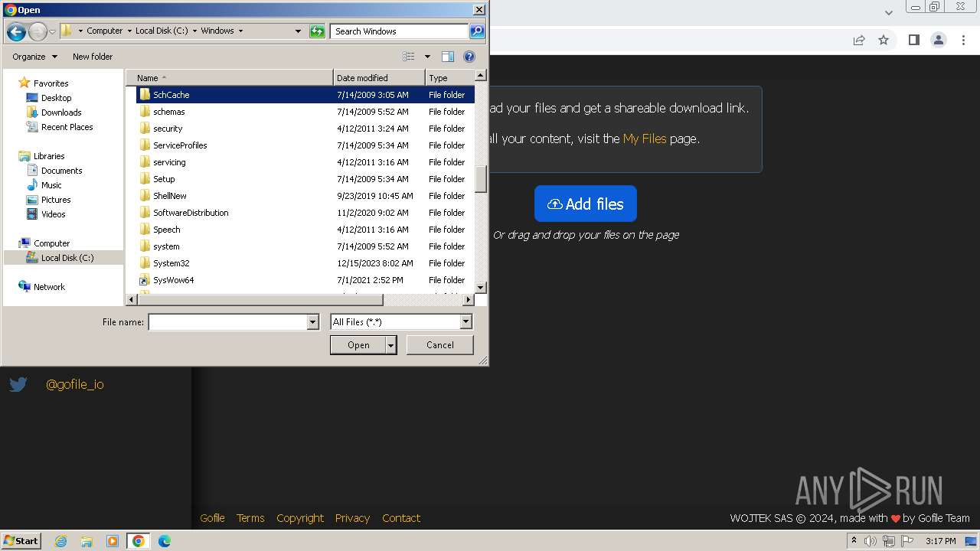Bookmark this page with the star icon
Viewport: 980px width, 551px height.
(x=884, y=40)
